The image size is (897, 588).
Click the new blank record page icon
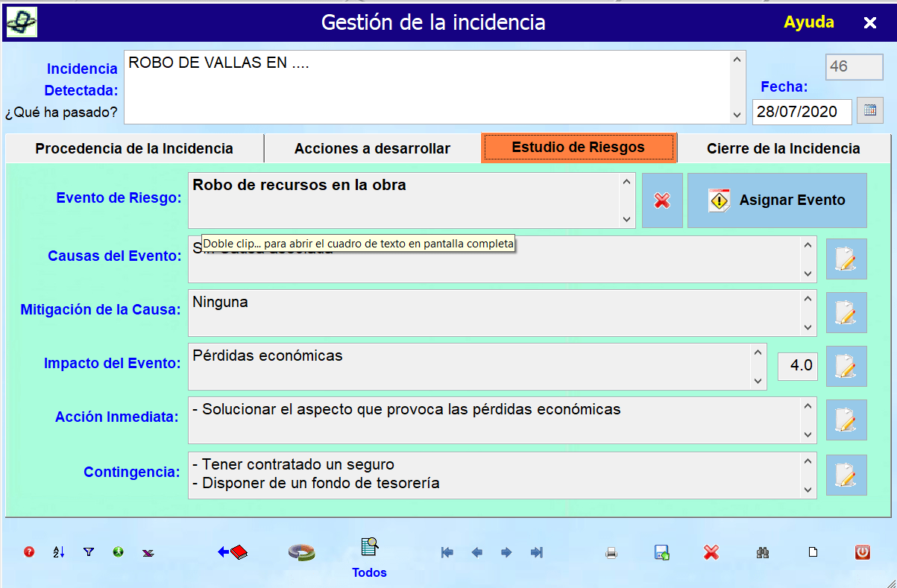[x=813, y=553]
